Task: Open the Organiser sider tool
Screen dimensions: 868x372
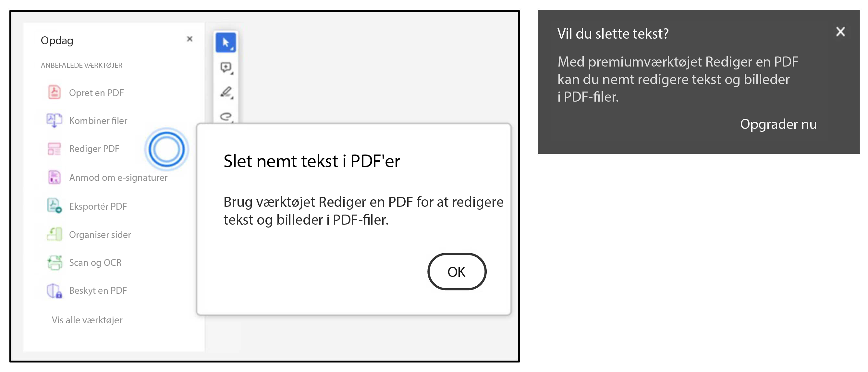Action: click(x=100, y=234)
